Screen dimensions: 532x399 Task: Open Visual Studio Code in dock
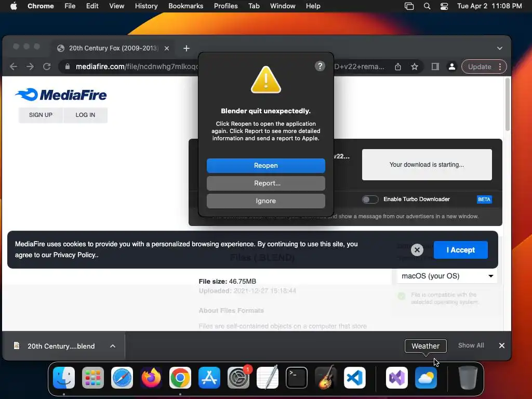click(x=355, y=378)
